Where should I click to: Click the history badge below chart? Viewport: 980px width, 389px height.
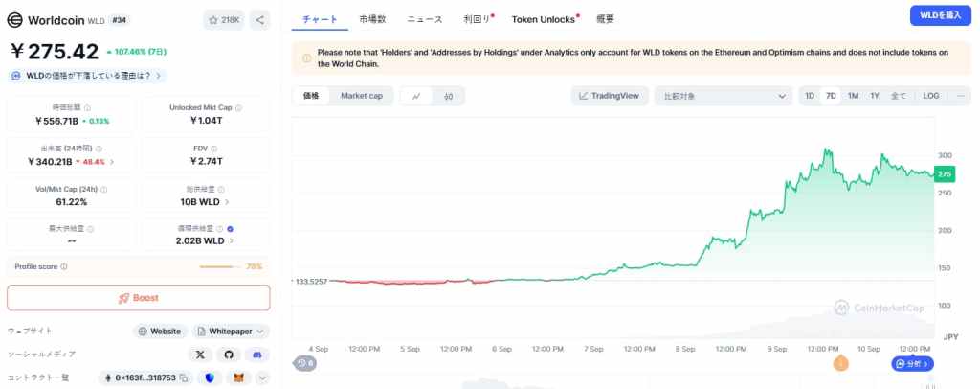click(305, 363)
